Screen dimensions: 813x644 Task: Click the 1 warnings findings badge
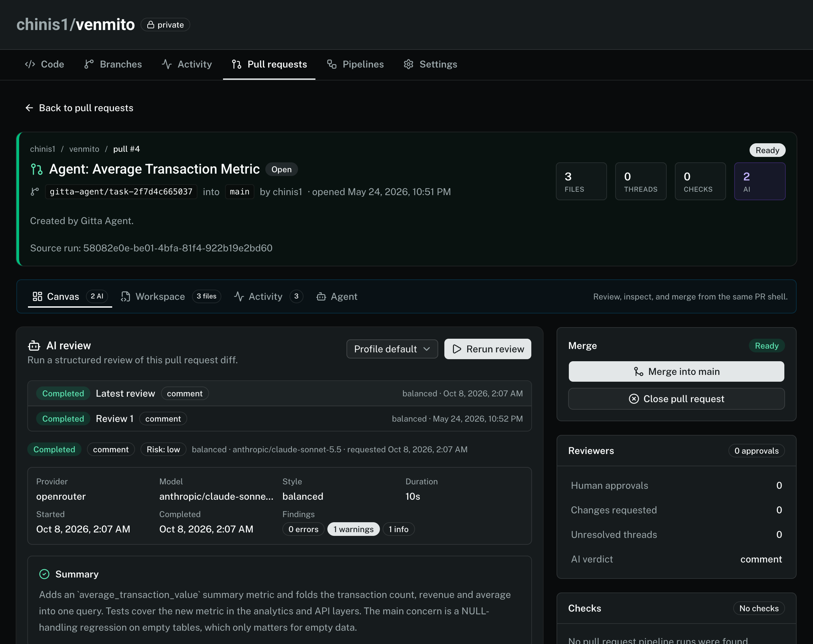(354, 529)
